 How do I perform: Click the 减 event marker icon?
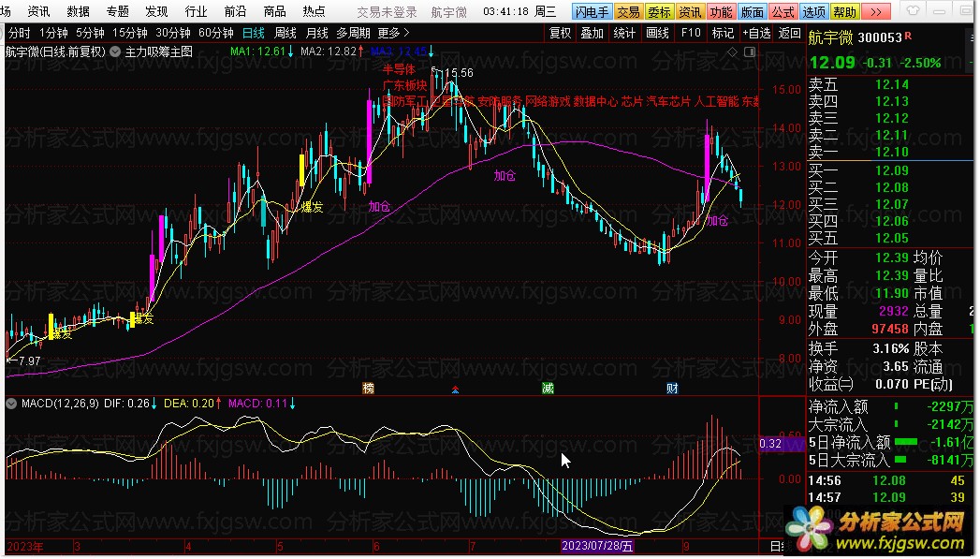549,389
